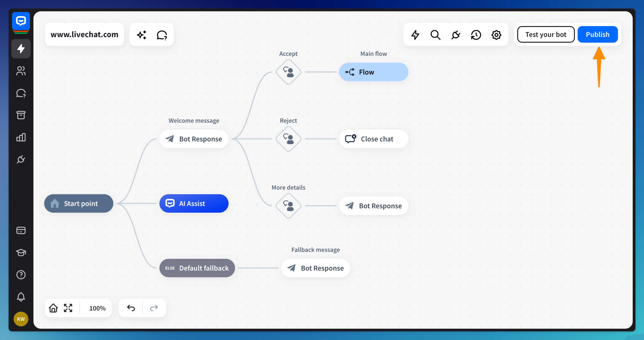
Task: Open the search magnifier tool
Action: click(435, 35)
